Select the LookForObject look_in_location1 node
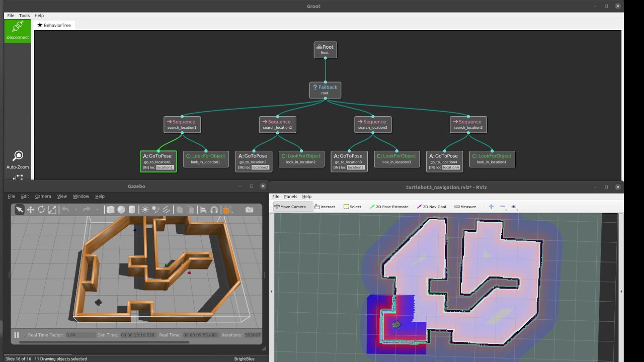The width and height of the screenshot is (644, 362). [206, 159]
